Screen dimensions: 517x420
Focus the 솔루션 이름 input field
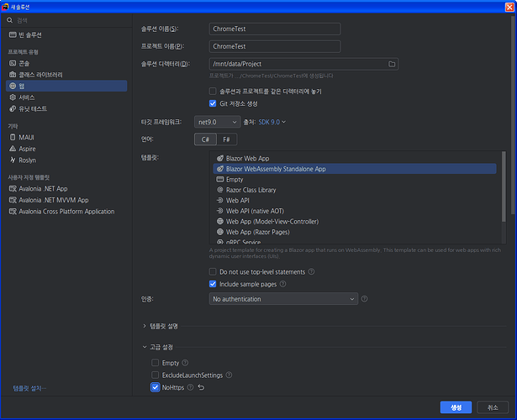[275, 29]
